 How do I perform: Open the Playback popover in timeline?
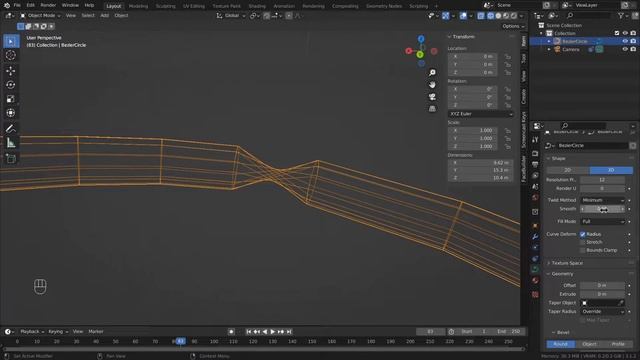[x=32, y=332]
